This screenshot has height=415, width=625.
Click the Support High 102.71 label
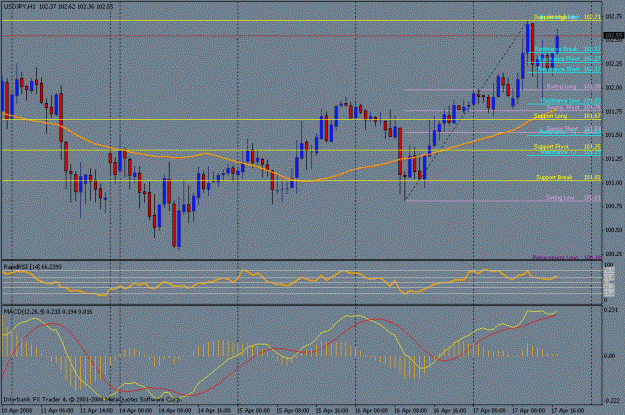567,17
